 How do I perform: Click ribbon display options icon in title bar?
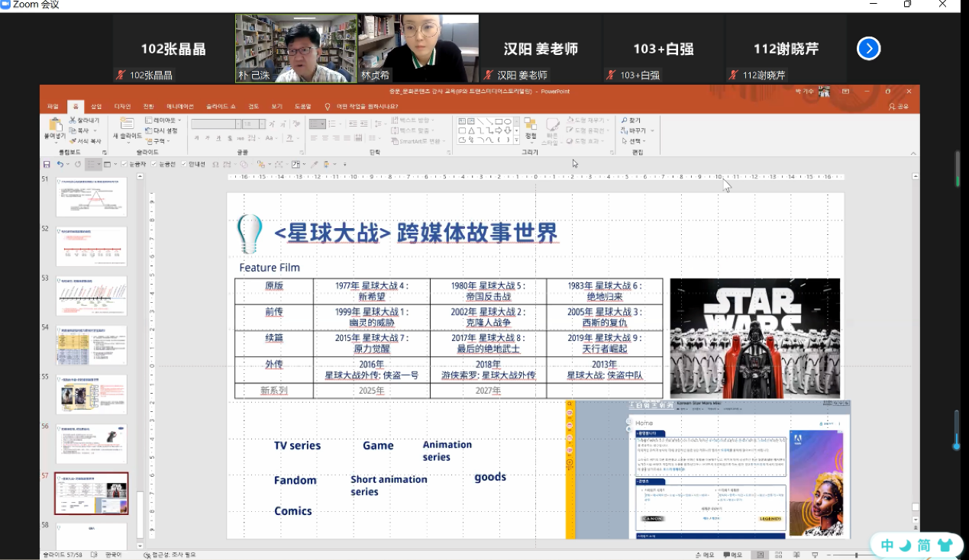coord(845,92)
